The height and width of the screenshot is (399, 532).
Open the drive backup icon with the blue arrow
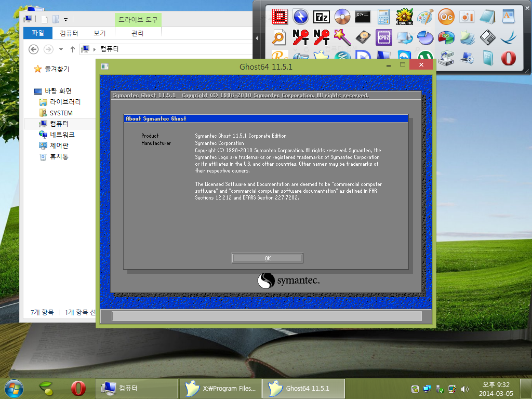[x=446, y=58]
